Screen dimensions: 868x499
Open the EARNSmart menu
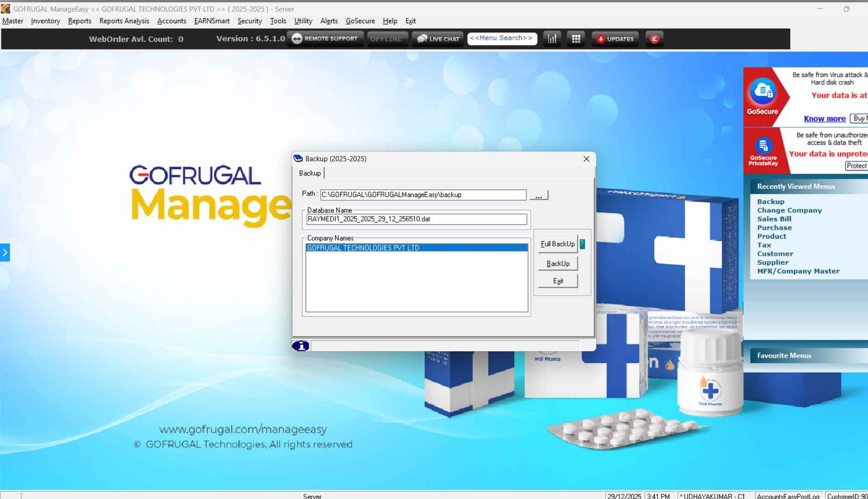[x=212, y=21]
